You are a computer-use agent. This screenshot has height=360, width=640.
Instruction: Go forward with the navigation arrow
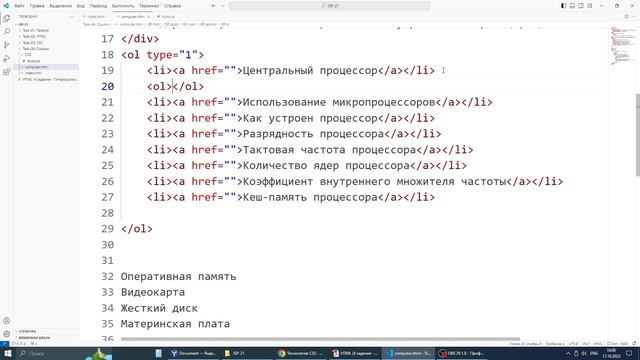(x=223, y=6)
